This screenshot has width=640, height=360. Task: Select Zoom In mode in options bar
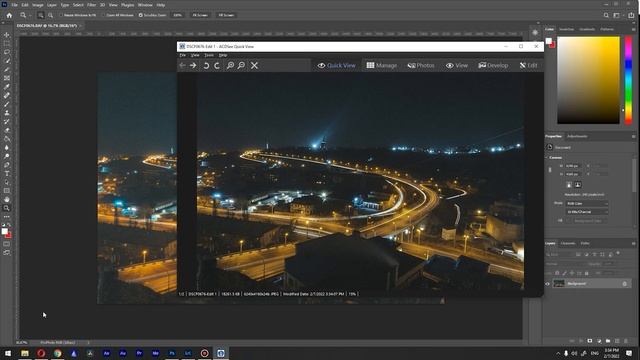[41, 15]
